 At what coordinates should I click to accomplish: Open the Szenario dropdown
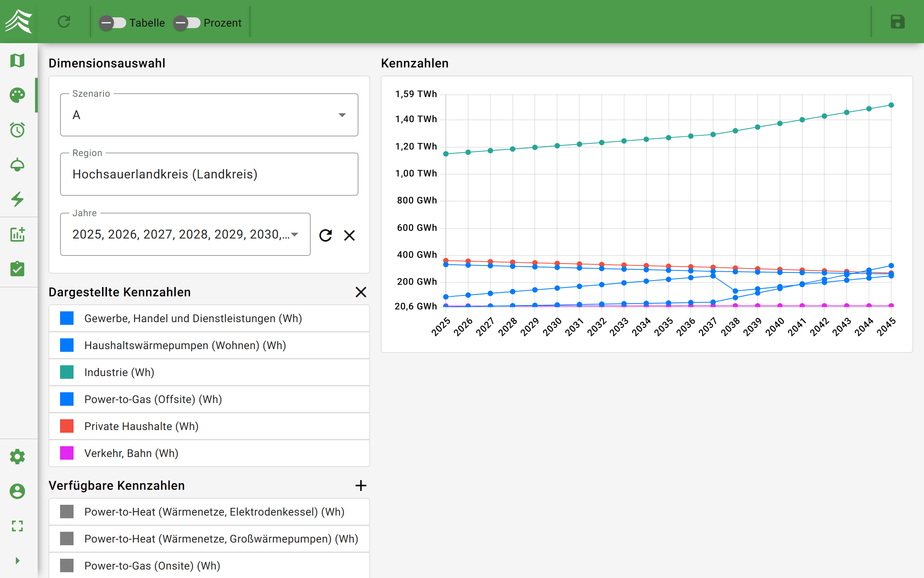pos(209,115)
